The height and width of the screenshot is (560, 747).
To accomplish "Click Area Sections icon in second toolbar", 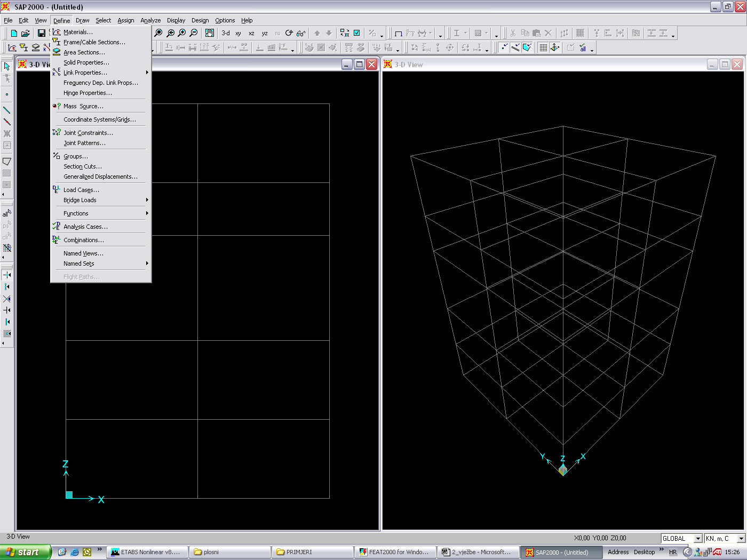I will [35, 47].
